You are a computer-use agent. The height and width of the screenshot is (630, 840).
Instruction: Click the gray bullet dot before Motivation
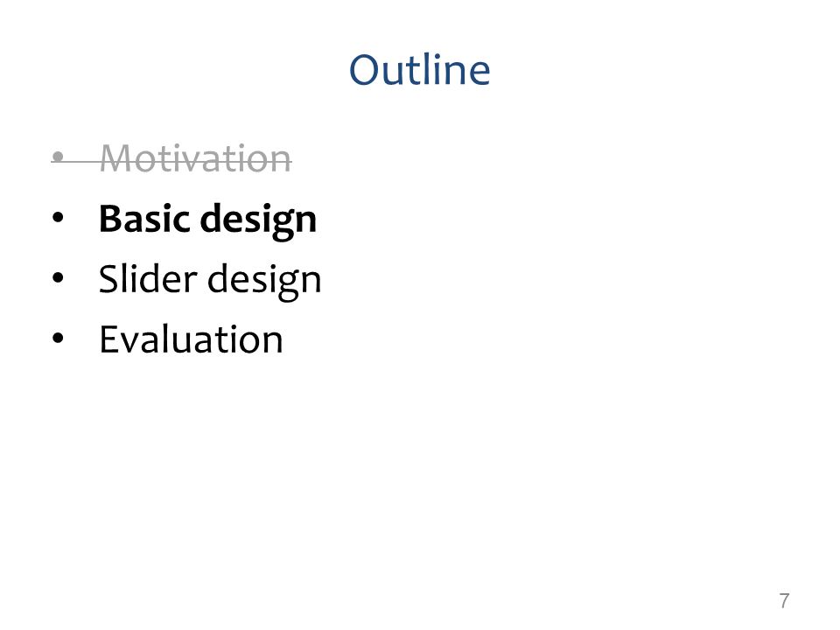[58, 157]
